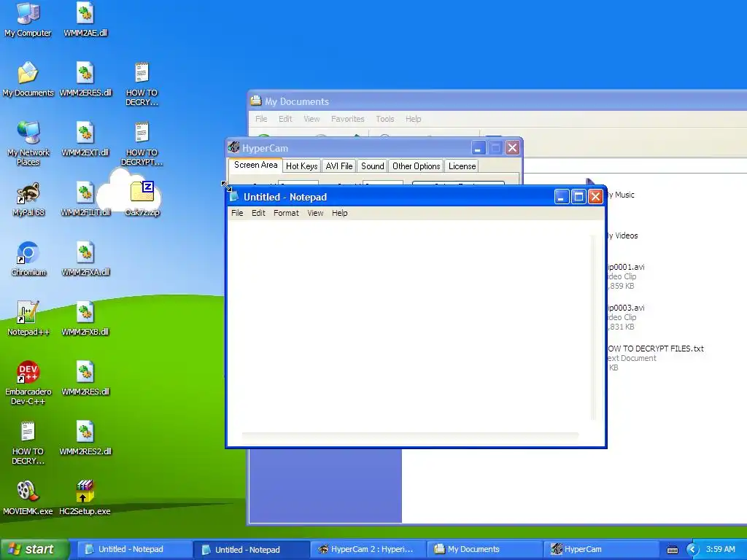Select HOW TO DECRY... text file beside WMM2ERES.dll

click(x=142, y=85)
